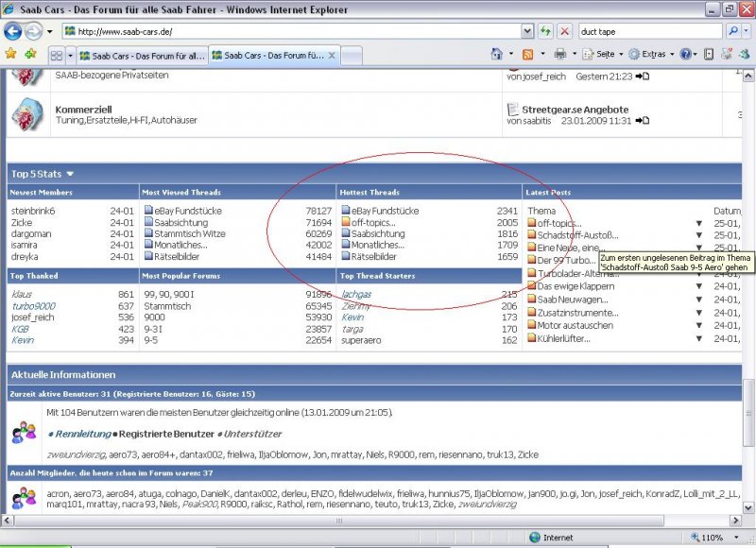
Task: Open the Extras (Tools) menu
Action: coord(651,54)
